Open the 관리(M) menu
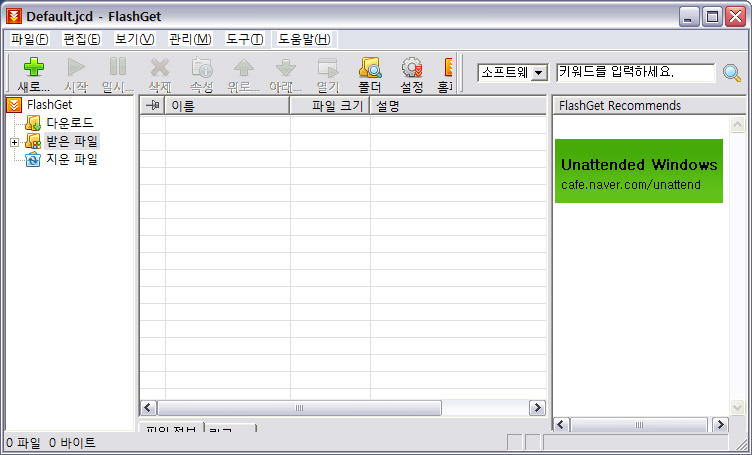The image size is (752, 455). [190, 39]
